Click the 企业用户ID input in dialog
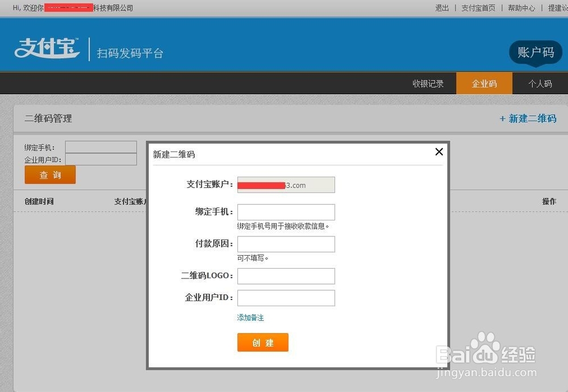 pyautogui.click(x=286, y=298)
